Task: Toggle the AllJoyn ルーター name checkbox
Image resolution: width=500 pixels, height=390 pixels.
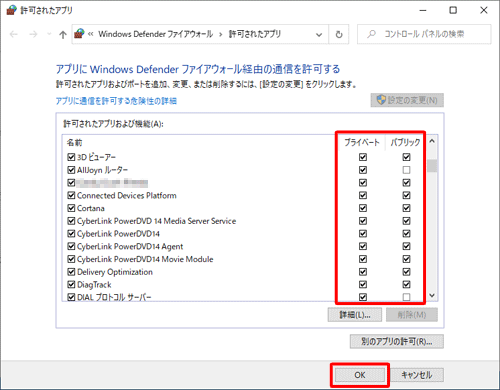Action: pos(71,170)
